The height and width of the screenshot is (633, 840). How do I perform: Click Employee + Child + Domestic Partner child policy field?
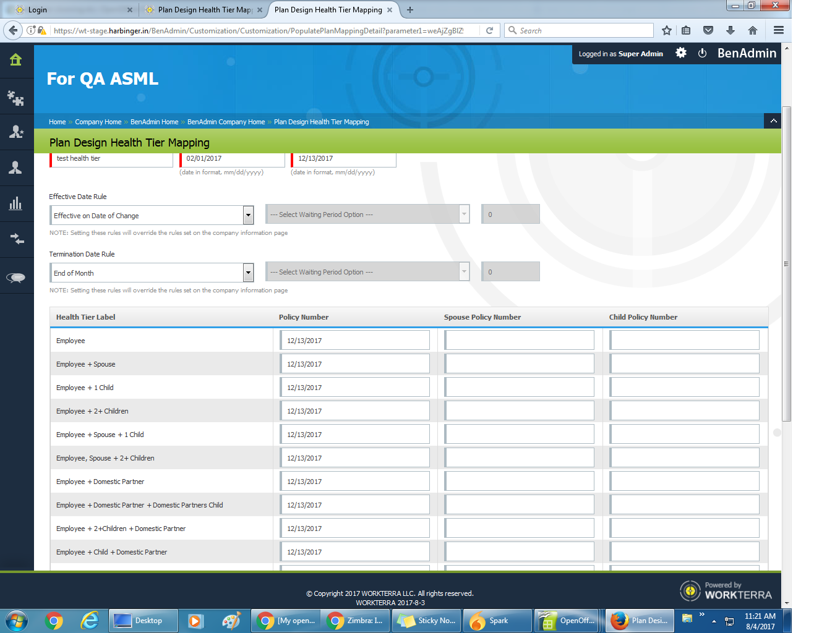pos(685,551)
